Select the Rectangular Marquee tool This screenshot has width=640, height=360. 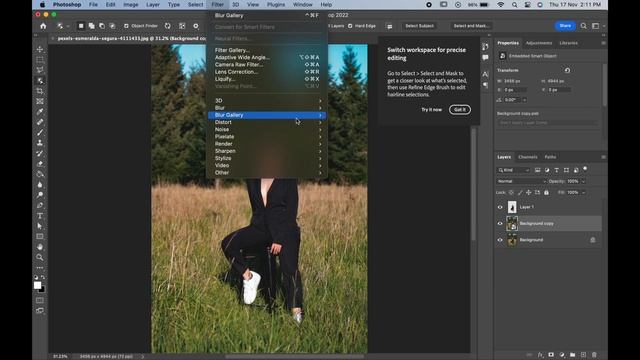(x=40, y=60)
